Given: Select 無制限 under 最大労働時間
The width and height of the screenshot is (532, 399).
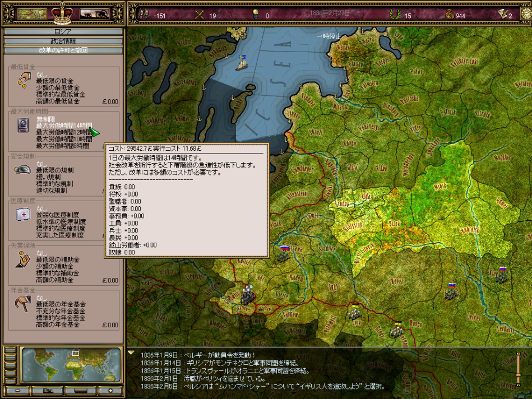Looking at the screenshot, I should point(45,119).
